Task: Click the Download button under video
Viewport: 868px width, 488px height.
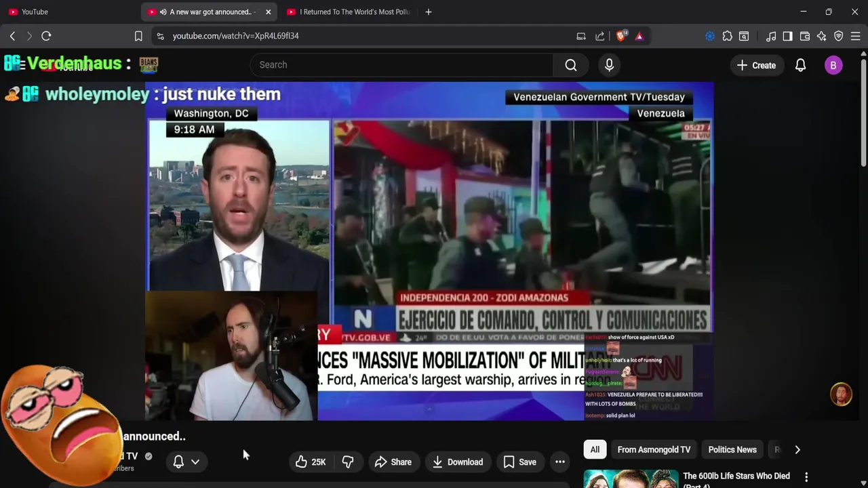Action: [x=458, y=462]
